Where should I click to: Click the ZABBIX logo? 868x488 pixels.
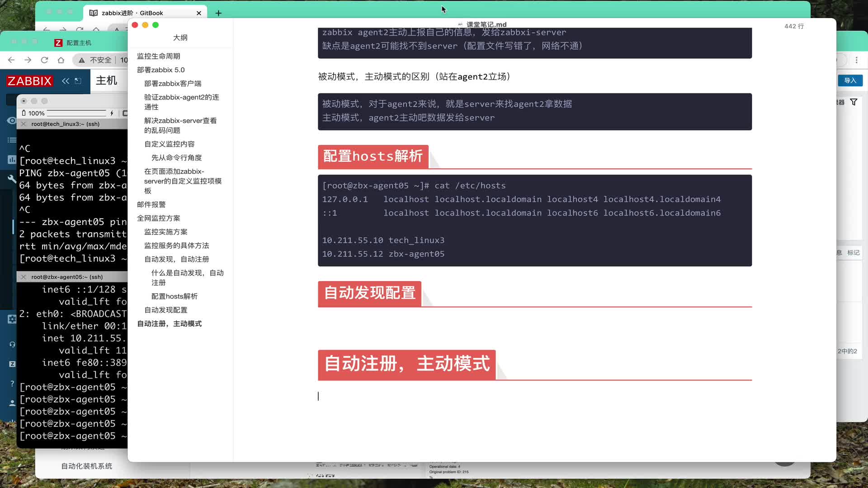coord(30,81)
